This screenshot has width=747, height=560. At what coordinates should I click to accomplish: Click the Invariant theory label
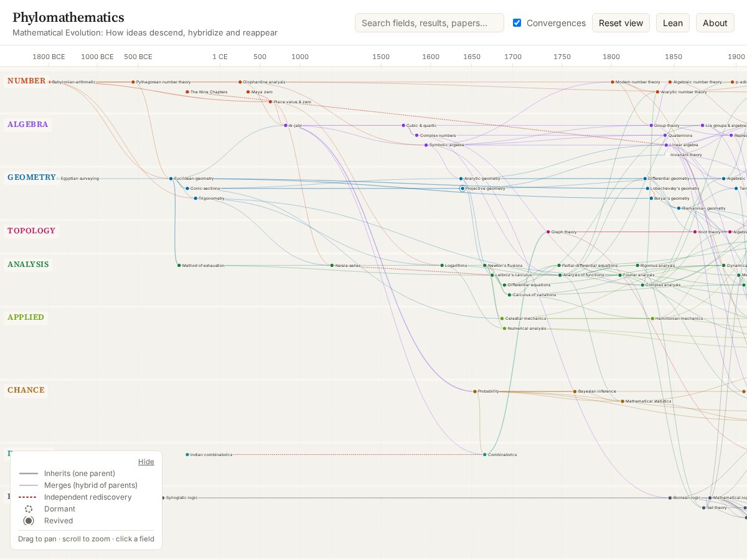687,155
